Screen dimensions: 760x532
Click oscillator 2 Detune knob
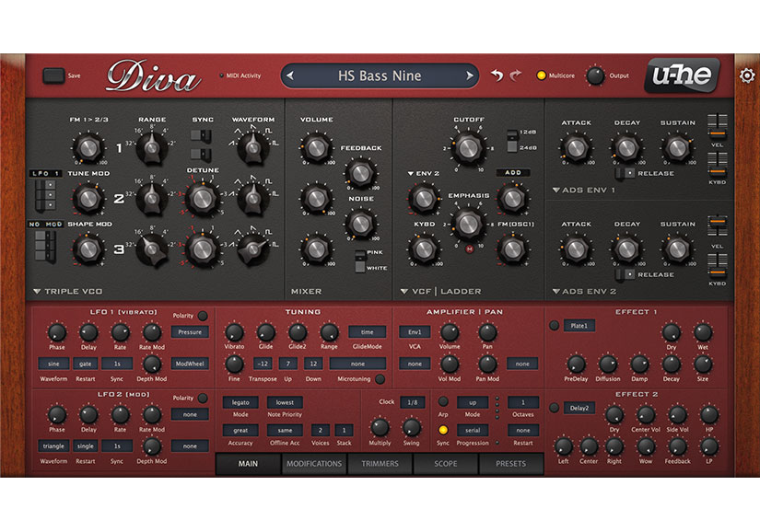coord(203,199)
